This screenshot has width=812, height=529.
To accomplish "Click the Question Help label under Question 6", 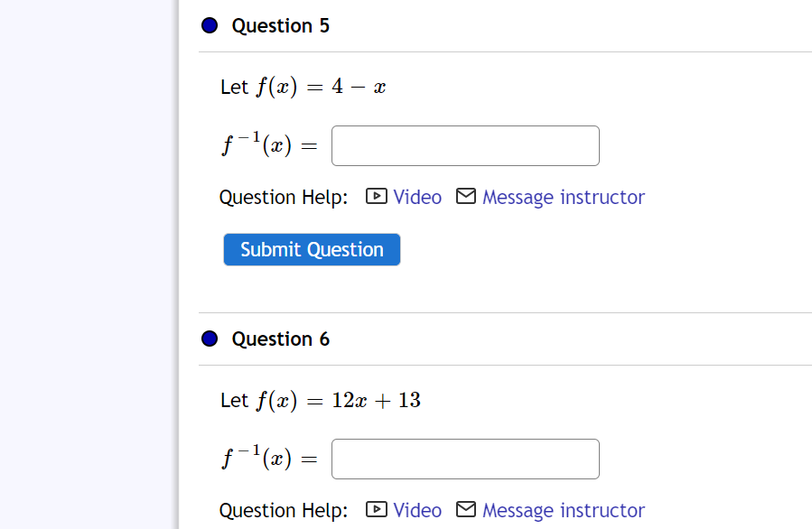I will (x=283, y=510).
